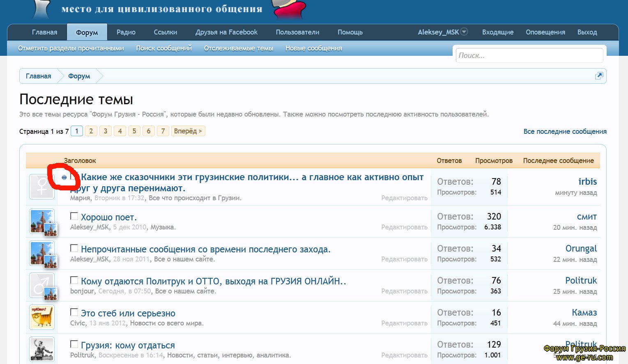The height and width of the screenshot is (364, 628).
Task: Open Входящие inbox link
Action: click(x=497, y=32)
